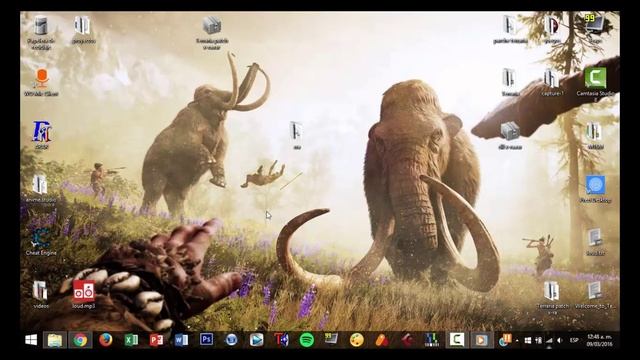Screen dimensions: 640x360
Task: Open the Fraps monitor icon showing 99
Action: point(595,28)
